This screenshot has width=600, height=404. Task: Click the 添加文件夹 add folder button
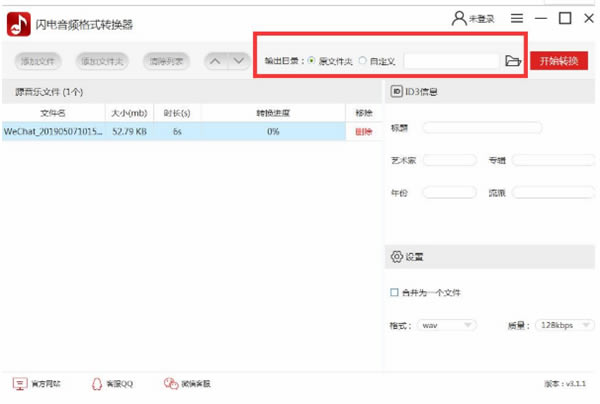coord(102,61)
